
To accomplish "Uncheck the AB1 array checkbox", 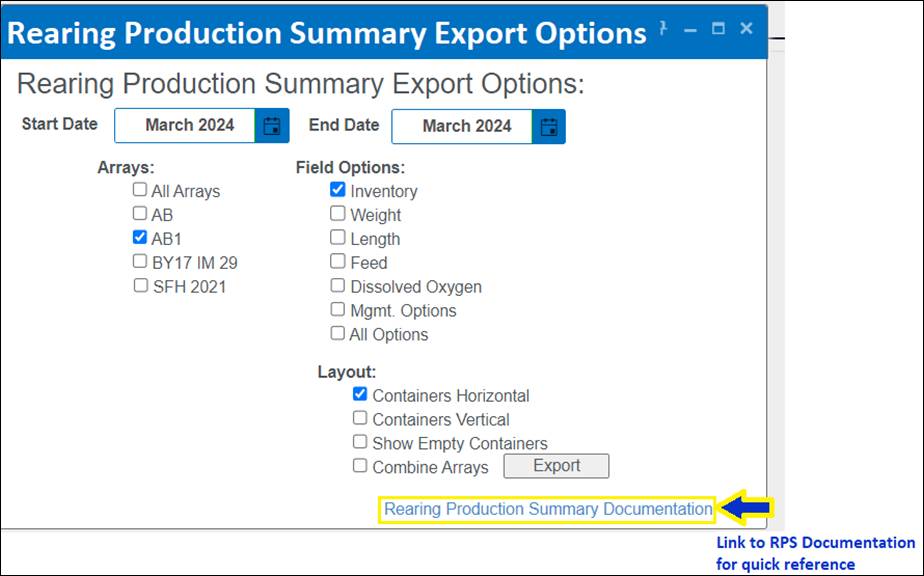I will [140, 238].
